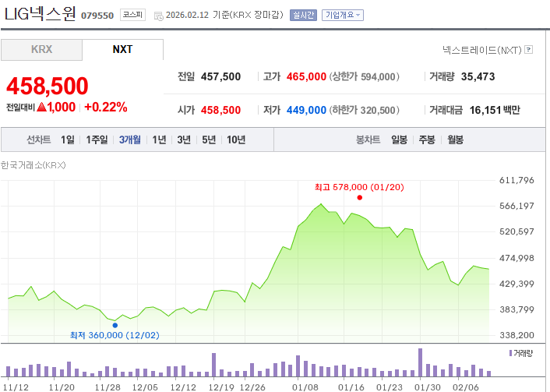Click the 코스피 market badge

pyautogui.click(x=132, y=15)
